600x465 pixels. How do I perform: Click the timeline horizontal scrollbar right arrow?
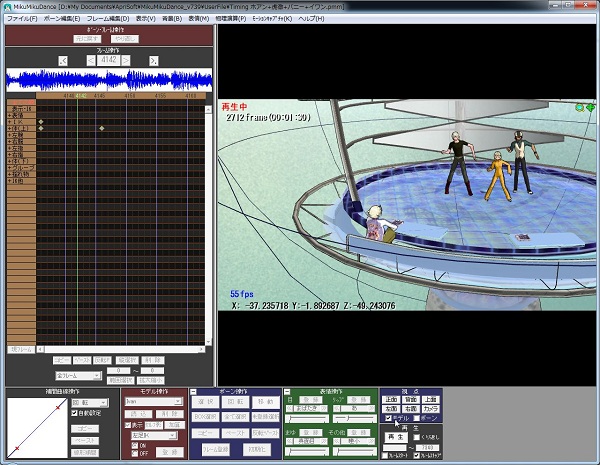(x=201, y=349)
